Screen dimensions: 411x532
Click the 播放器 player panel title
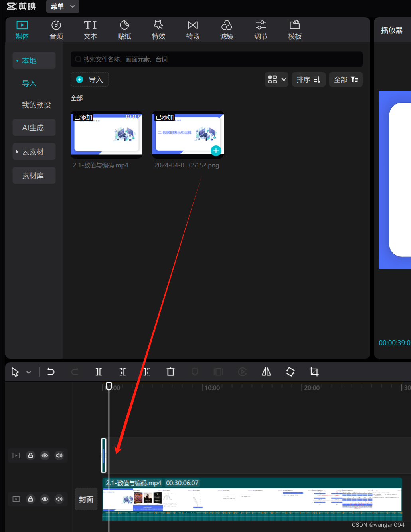tap(392, 30)
